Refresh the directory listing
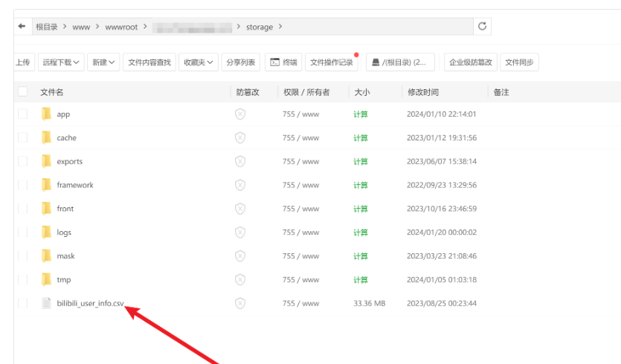 482,27
